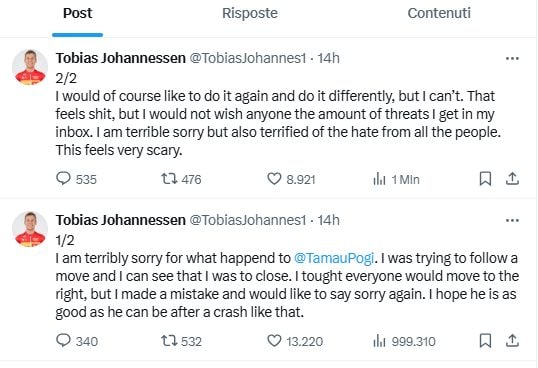Open the @TobiasJohannes1 handle on the 2/2 post
This screenshot has width=538, height=368.
247,58
